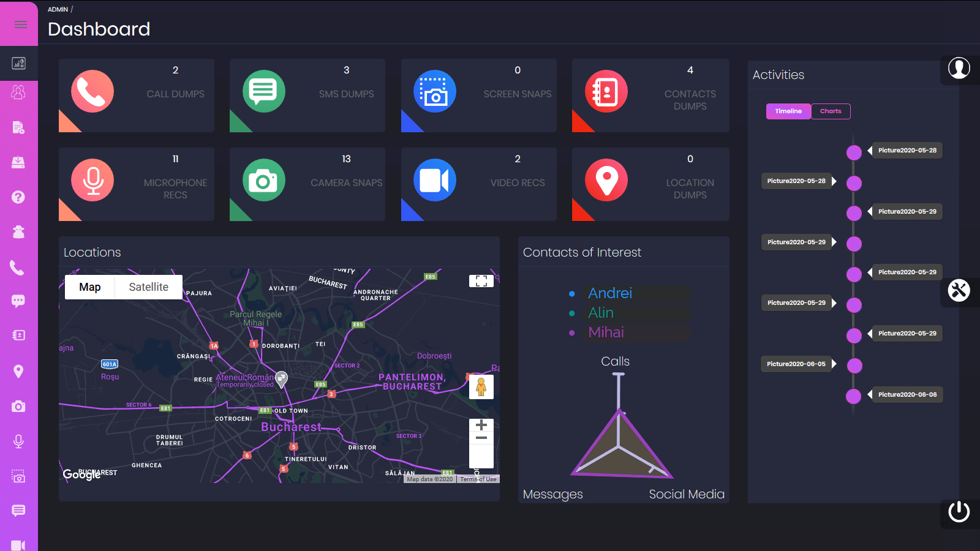This screenshot has height=551, width=980.
Task: Switch the map to Satellite view
Action: pyautogui.click(x=148, y=287)
